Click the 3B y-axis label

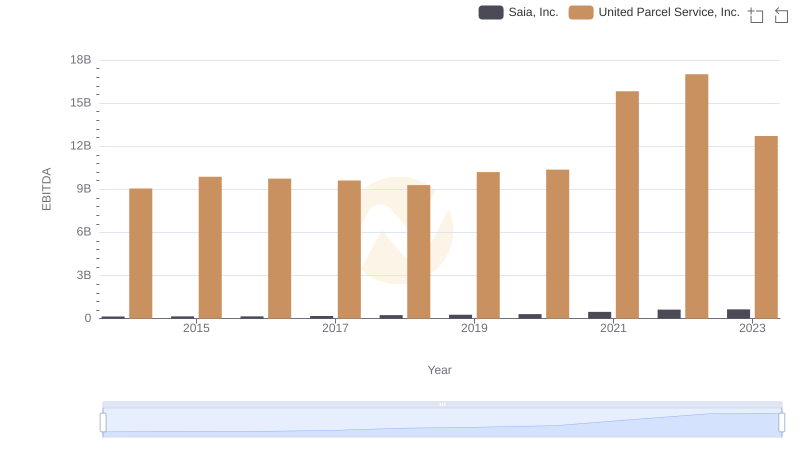[84, 275]
